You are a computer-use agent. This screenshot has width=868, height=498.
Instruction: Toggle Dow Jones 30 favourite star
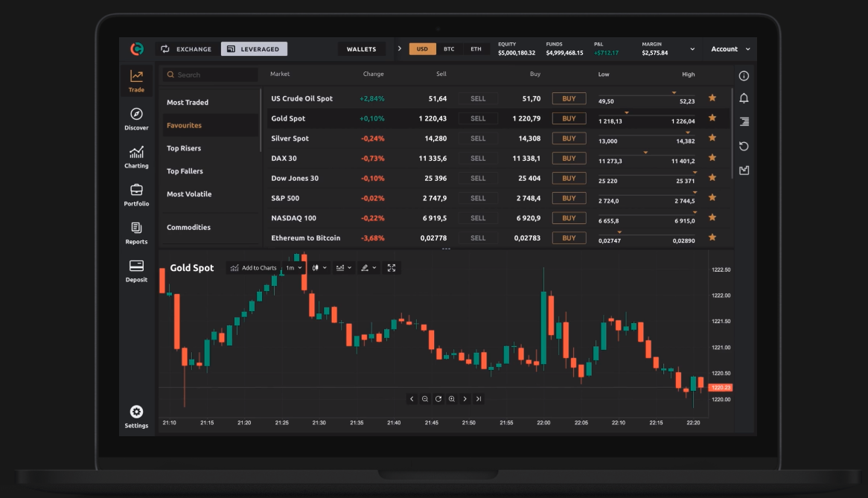coord(712,178)
